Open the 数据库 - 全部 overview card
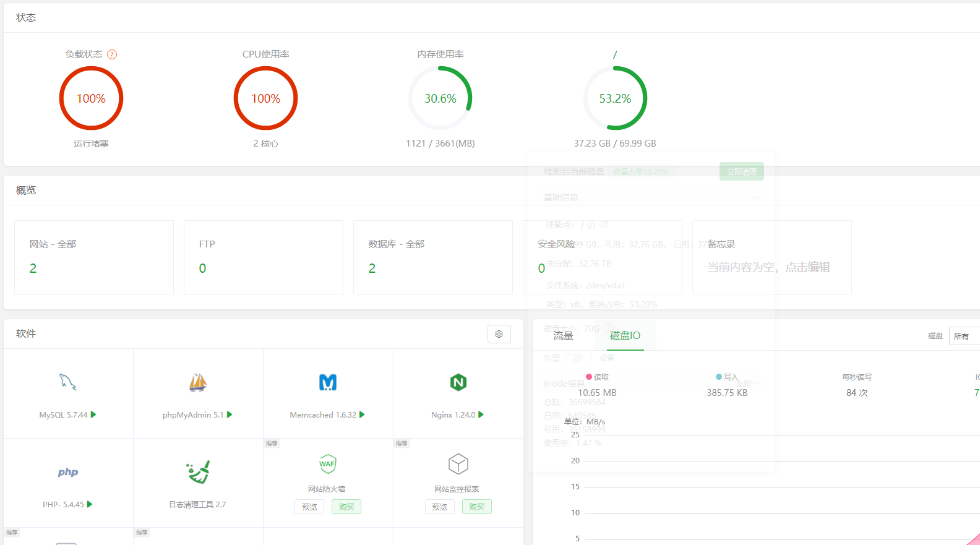 [433, 257]
